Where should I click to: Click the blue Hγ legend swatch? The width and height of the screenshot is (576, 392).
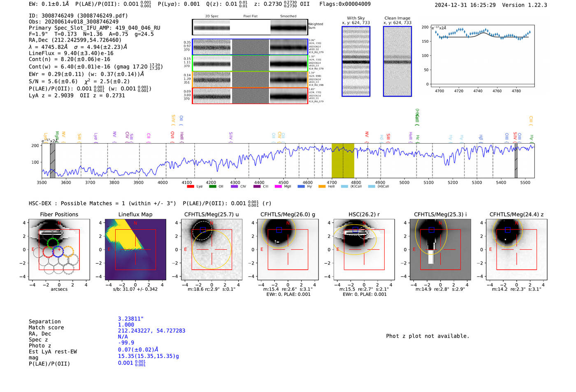(301, 187)
